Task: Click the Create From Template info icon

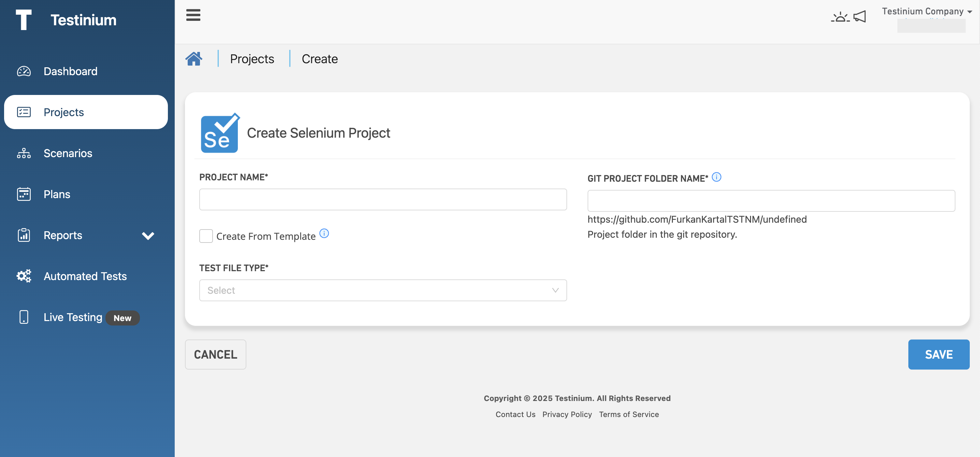Action: click(324, 233)
